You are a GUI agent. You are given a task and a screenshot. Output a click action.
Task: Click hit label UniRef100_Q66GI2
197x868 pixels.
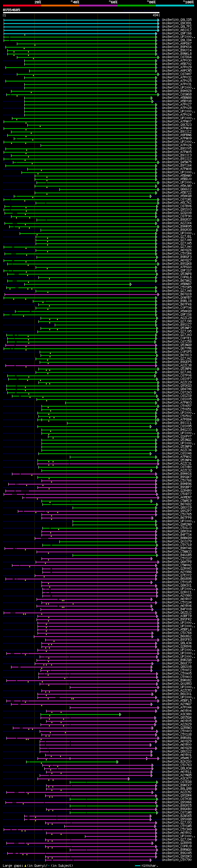pos(177,189)
